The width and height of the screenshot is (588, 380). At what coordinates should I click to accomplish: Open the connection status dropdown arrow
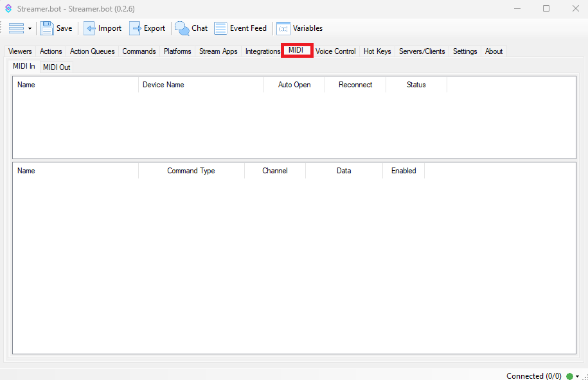click(577, 376)
